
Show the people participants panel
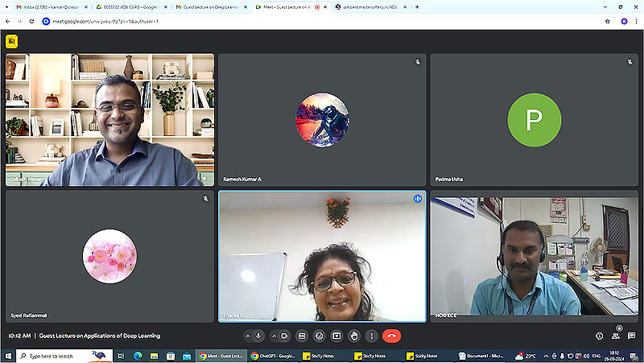(x=616, y=336)
